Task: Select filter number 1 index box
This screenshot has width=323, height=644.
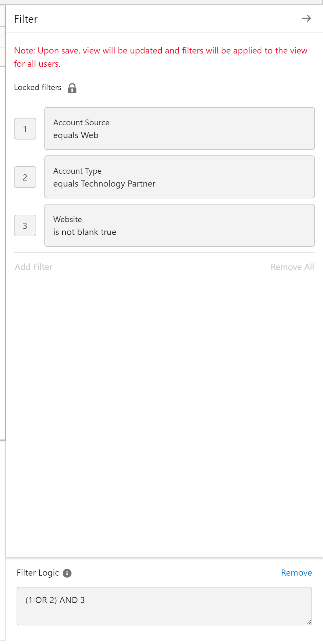Action: [x=25, y=129]
